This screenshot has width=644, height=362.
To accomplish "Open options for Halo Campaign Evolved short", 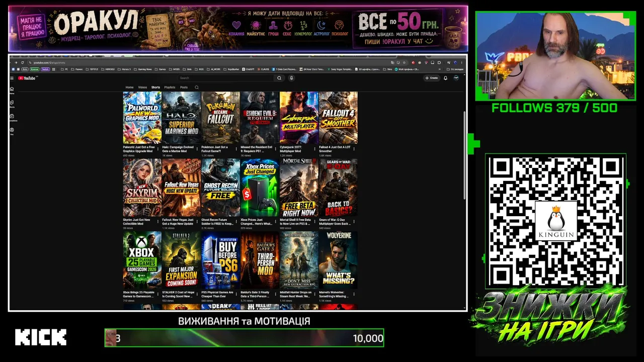I will point(197,149).
